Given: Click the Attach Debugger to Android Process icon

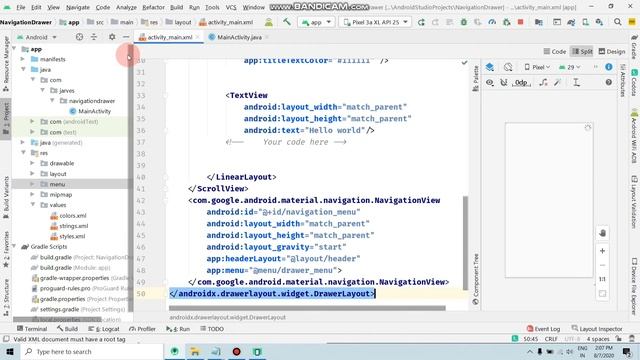Looking at the screenshot, I should (x=507, y=22).
